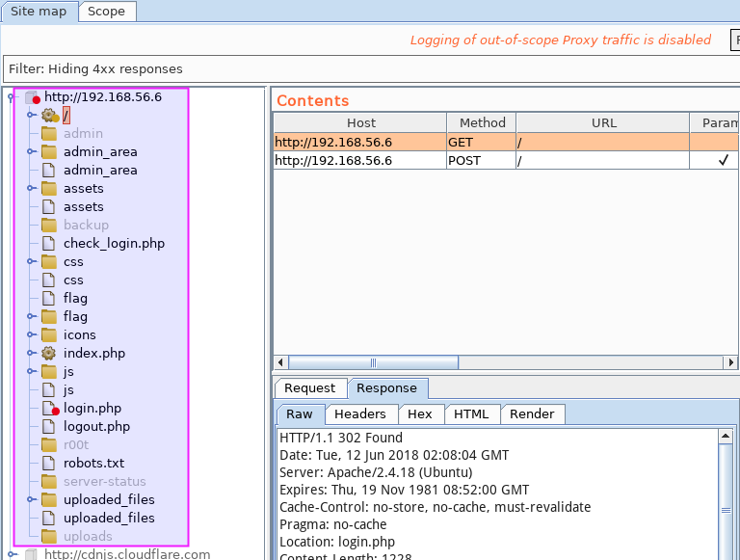
Task: Expand the flag folder tree node
Action: [x=31, y=316]
